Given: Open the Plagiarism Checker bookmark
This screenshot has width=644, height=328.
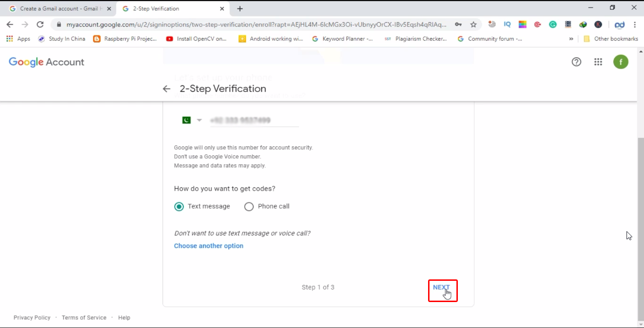Looking at the screenshot, I should click(416, 39).
